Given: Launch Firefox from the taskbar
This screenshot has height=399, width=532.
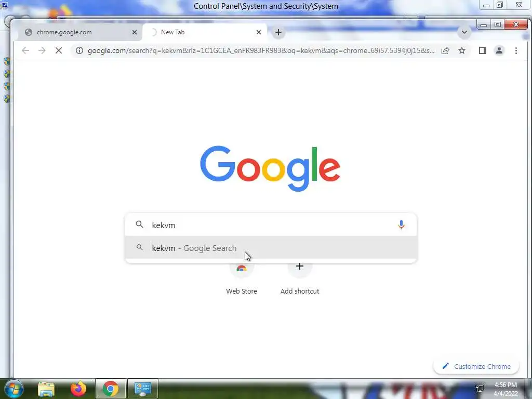Looking at the screenshot, I should (x=78, y=389).
